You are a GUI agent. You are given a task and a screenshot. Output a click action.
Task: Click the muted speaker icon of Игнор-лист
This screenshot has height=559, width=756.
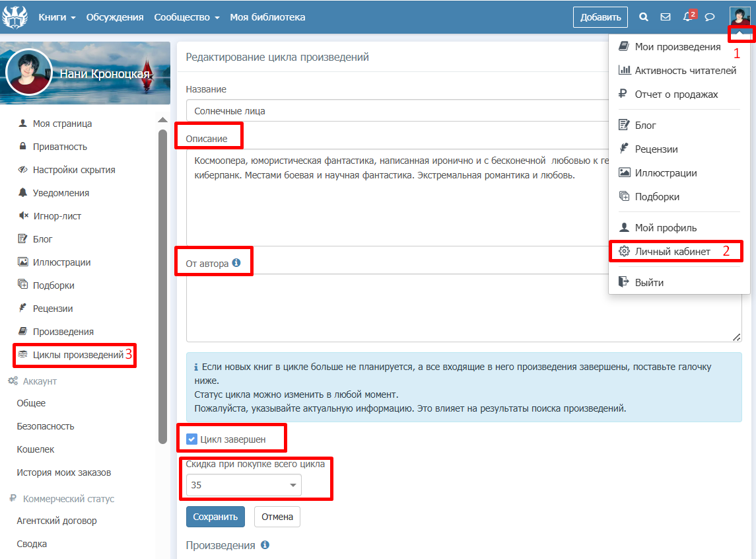pos(24,215)
